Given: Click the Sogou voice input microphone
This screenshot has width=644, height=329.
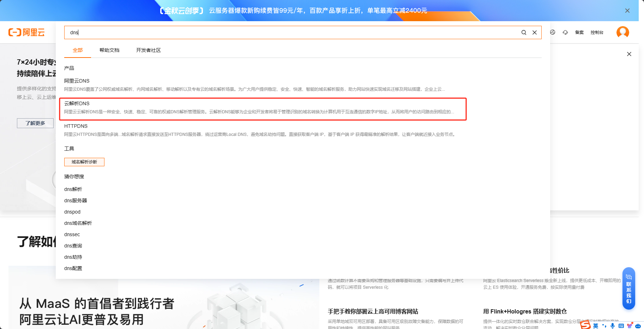Looking at the screenshot, I should [x=613, y=326].
